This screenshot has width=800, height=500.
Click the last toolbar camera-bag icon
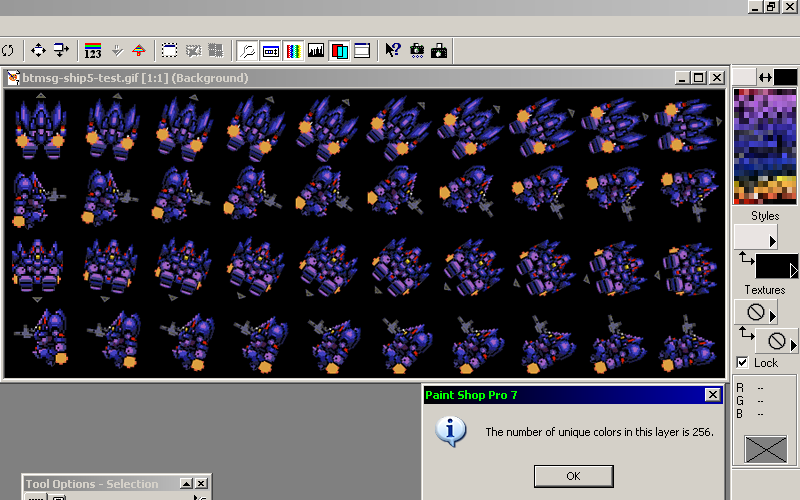[x=439, y=51]
